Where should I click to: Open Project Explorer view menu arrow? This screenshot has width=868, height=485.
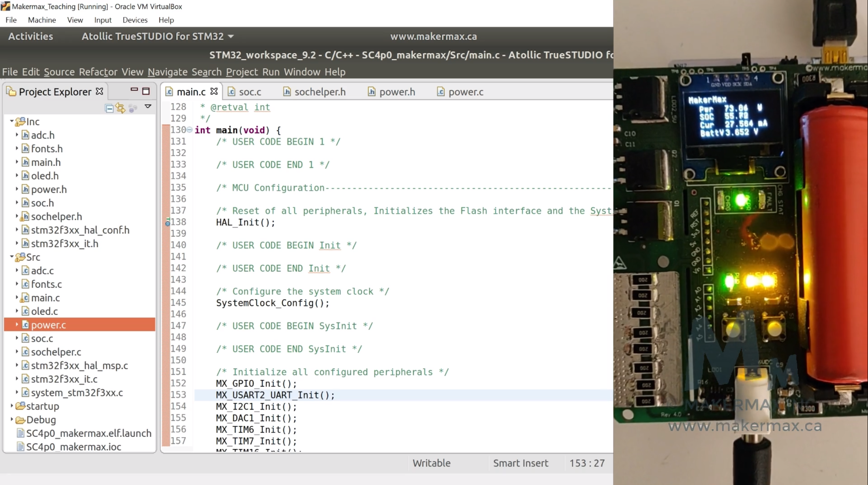click(x=148, y=107)
